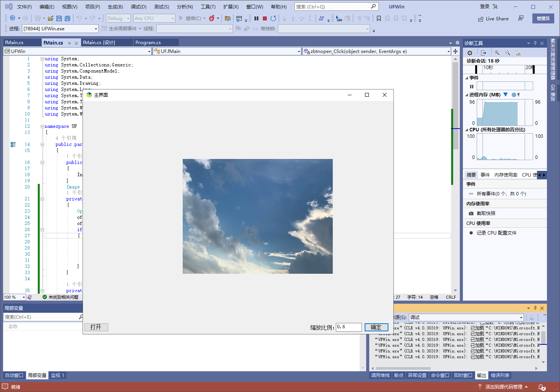Collapse 事件 section in diagnostics
The width and height of the screenshot is (560, 392).
pyautogui.click(x=467, y=78)
